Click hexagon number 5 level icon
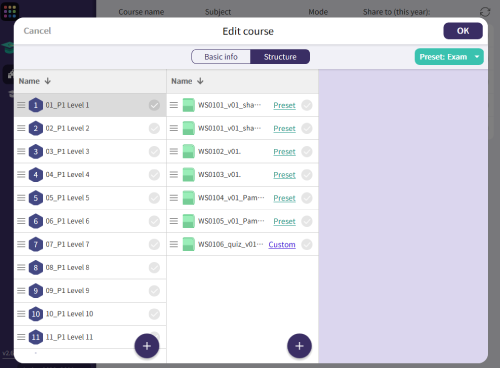Screen dimensions: 500x368 pyautogui.click(x=36, y=198)
